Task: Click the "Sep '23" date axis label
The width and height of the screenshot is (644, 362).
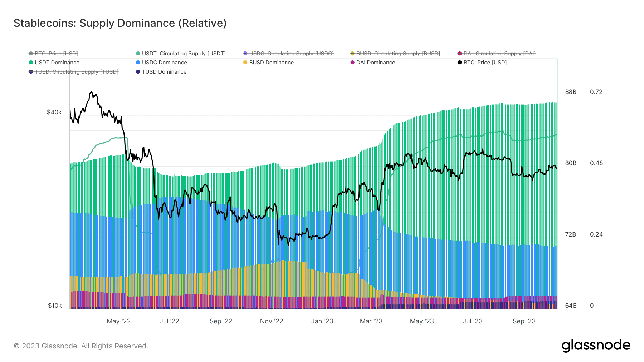Action: [x=524, y=321]
